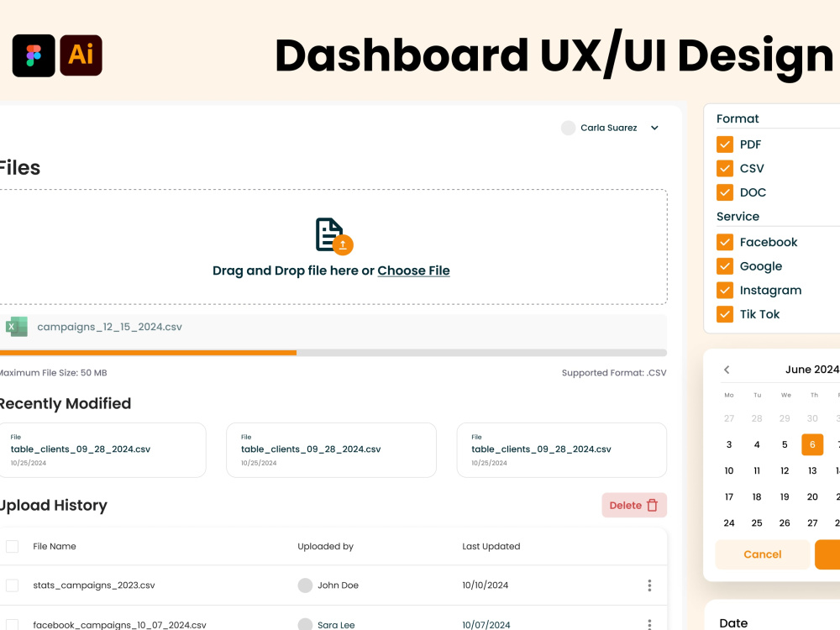840x630 pixels.
Task: Click the 10/10/2024 last updated date
Action: tap(485, 585)
